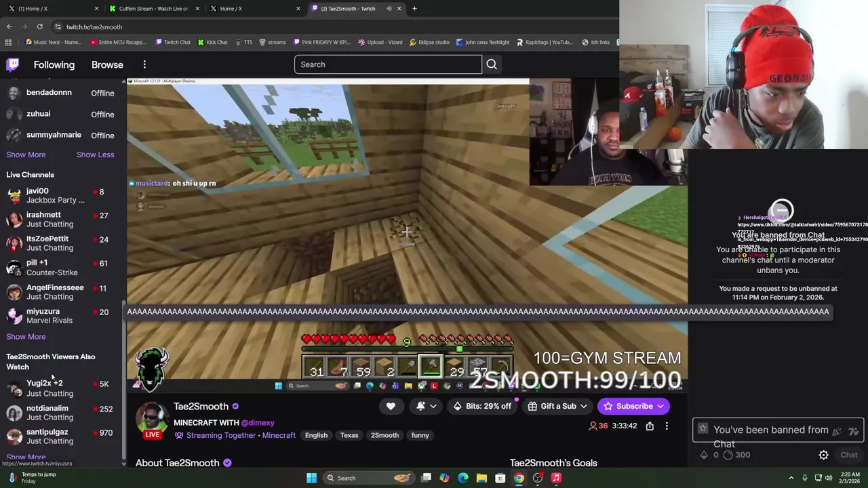Open the chat settings gear icon
Viewport: 868px width, 488px height.
click(x=823, y=455)
